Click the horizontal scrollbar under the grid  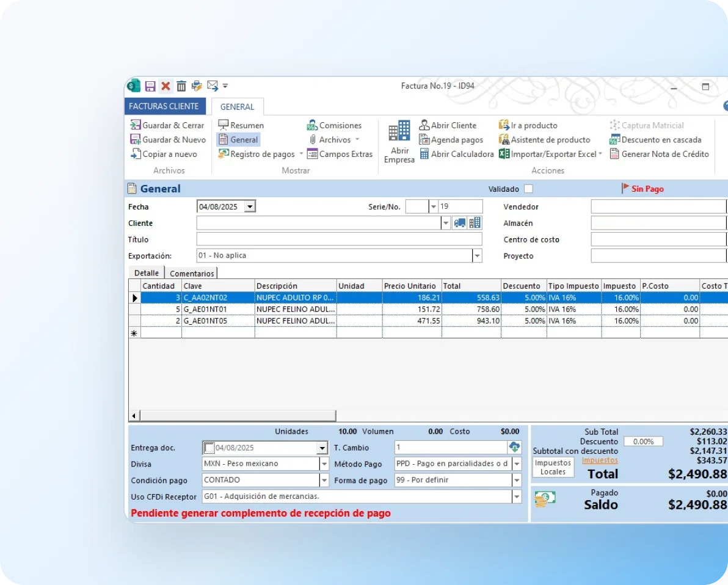click(238, 416)
